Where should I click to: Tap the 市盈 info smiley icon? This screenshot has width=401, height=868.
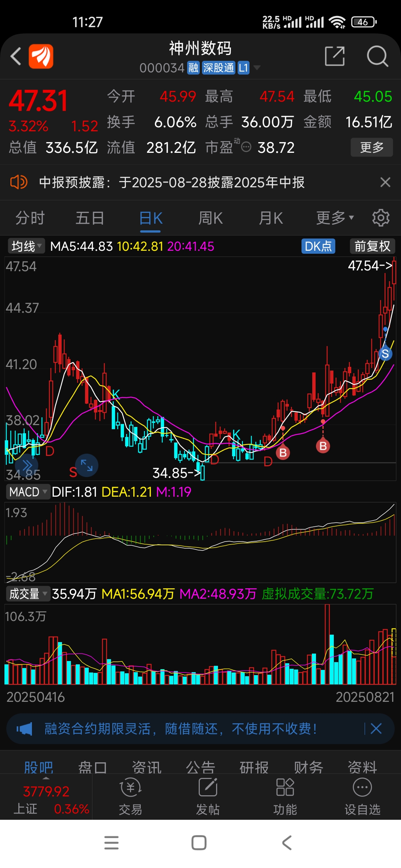(246, 147)
